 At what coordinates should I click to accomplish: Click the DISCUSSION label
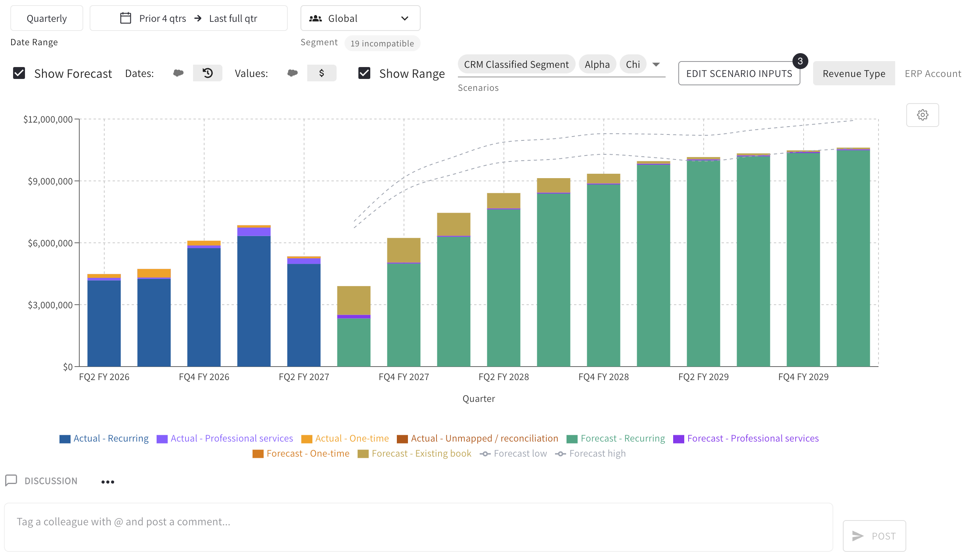coord(51,481)
